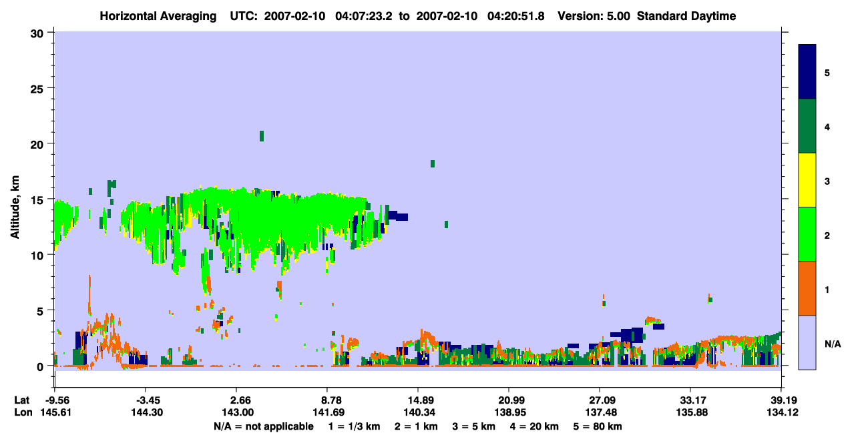Screen dimensions: 868x445
Task: Click the longitude value 144.30
Action: 146,412
